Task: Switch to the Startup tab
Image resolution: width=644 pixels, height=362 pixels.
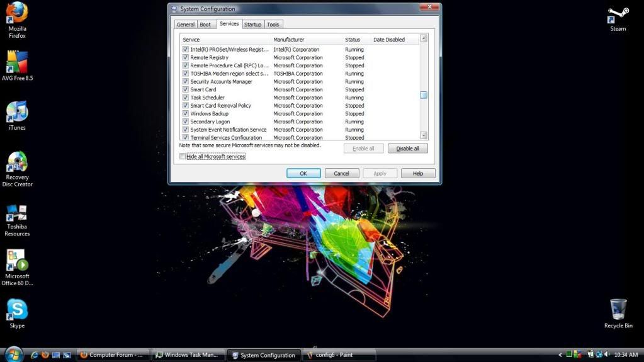Action: (252, 25)
